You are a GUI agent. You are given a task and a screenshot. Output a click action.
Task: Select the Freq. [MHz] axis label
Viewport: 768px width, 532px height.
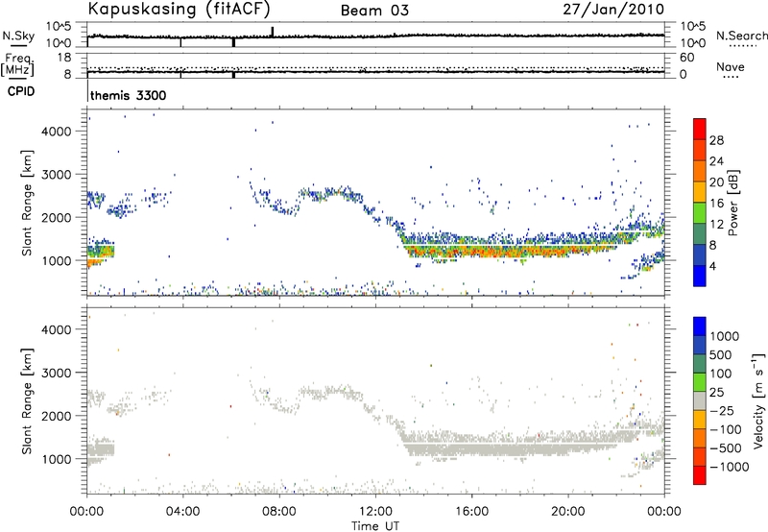17,64
